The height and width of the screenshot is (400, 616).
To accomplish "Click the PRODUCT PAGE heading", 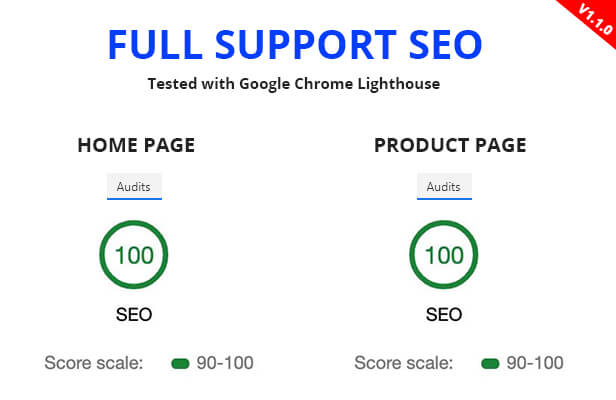I will point(450,145).
